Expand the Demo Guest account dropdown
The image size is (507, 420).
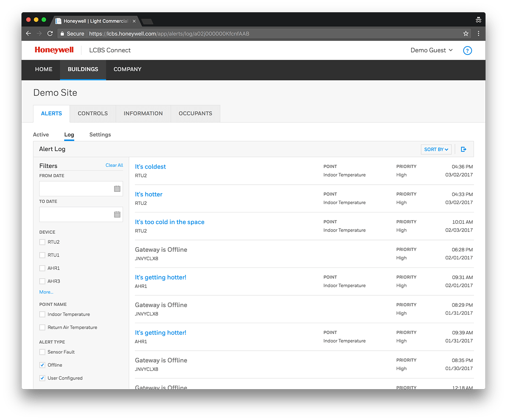coord(431,50)
